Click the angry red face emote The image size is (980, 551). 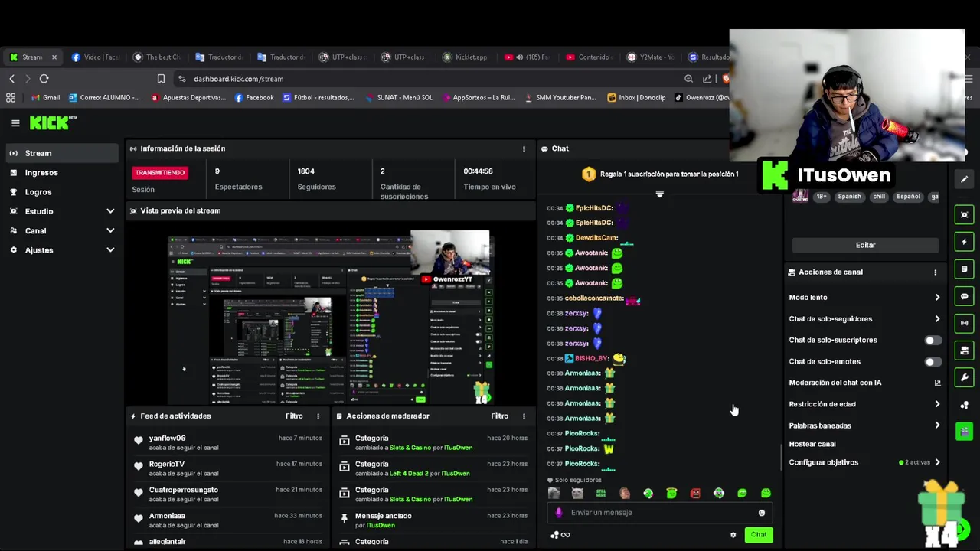point(695,494)
